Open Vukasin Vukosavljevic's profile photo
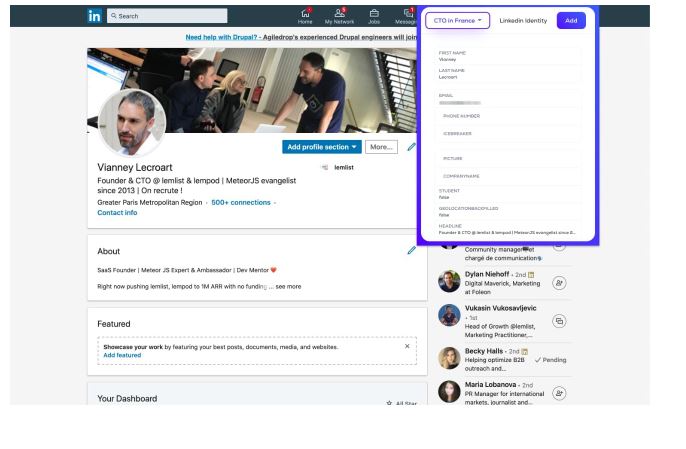The height and width of the screenshot is (449, 686). 449,315
